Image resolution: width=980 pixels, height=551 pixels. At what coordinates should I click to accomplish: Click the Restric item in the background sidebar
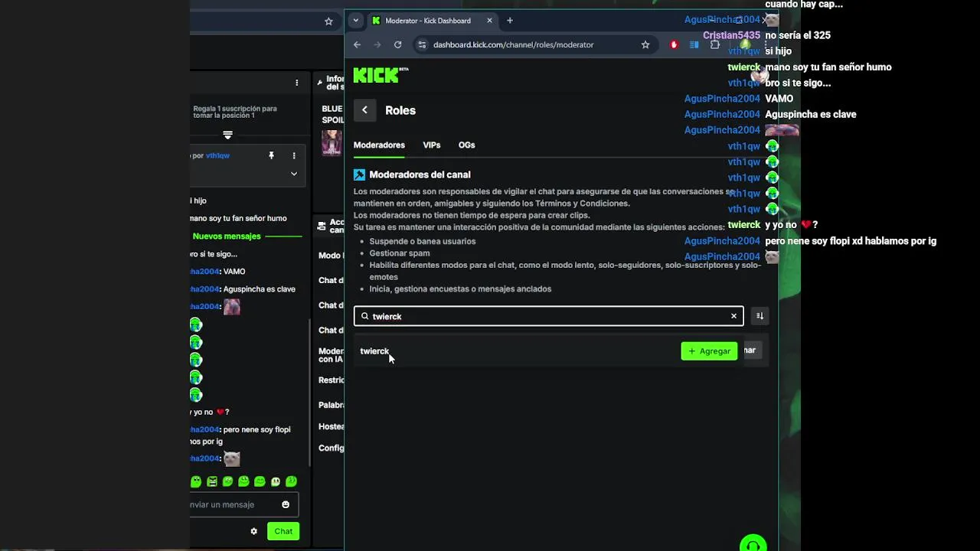332,380
